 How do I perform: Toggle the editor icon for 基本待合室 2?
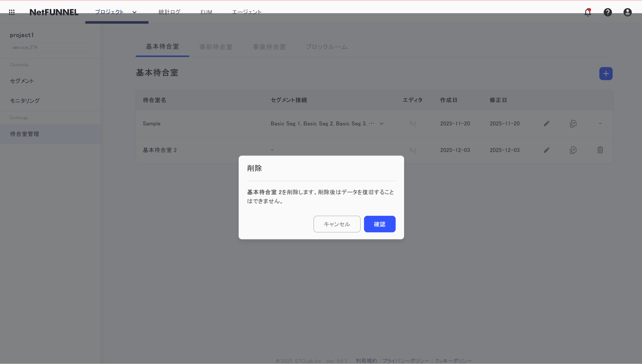413,150
